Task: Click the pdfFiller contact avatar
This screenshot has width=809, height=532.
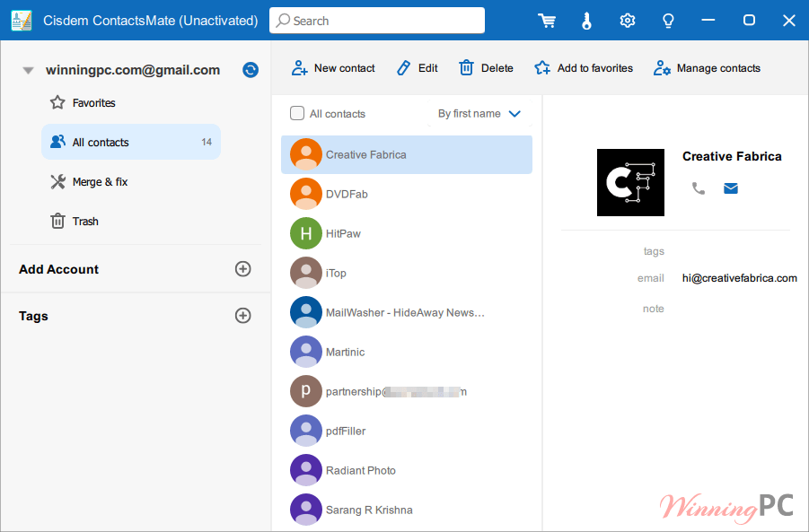Action: pos(306,431)
